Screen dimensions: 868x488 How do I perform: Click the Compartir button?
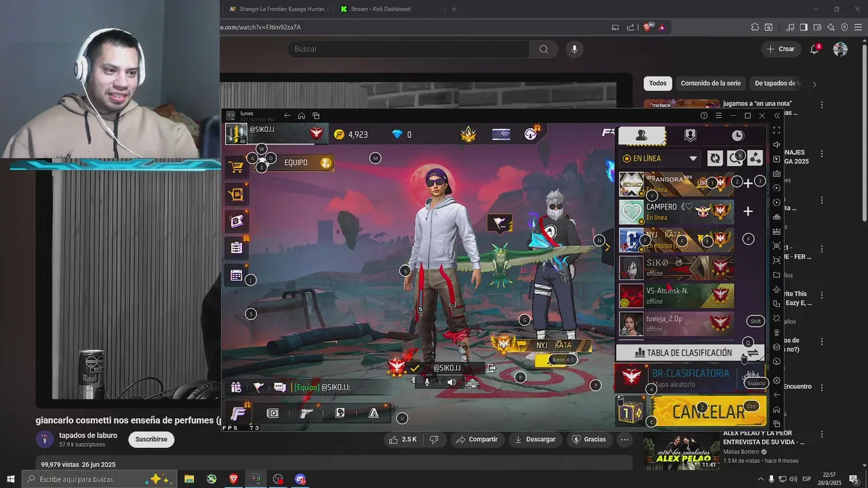[477, 439]
